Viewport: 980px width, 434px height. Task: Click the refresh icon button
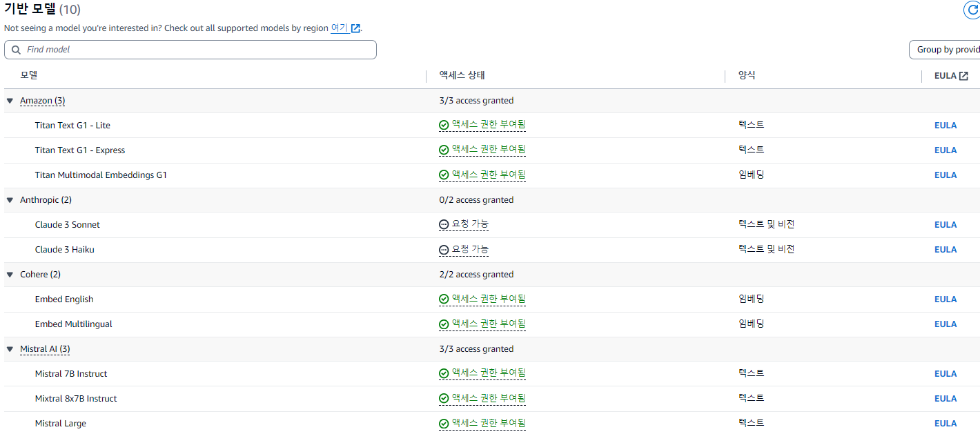click(972, 10)
